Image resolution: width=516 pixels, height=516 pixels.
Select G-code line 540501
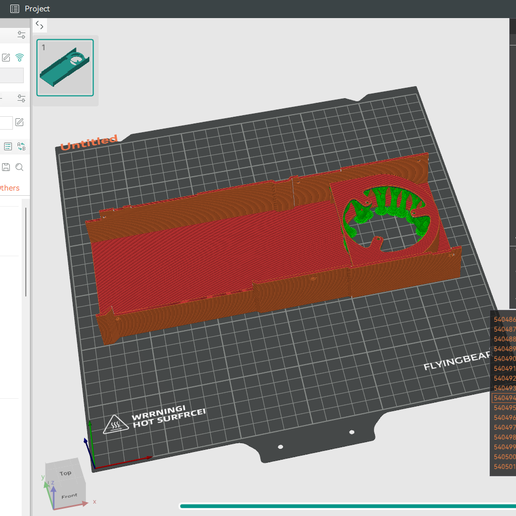coord(504,467)
